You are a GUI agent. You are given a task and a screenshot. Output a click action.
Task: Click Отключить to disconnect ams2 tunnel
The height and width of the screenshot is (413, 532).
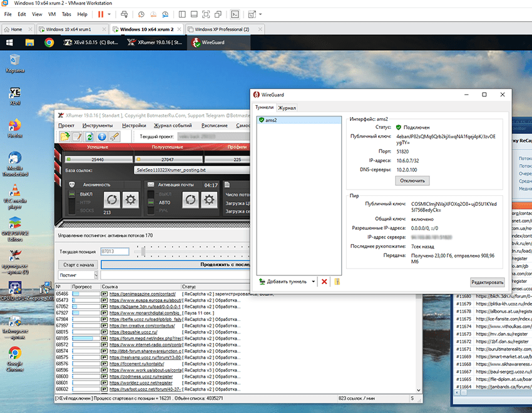click(412, 181)
